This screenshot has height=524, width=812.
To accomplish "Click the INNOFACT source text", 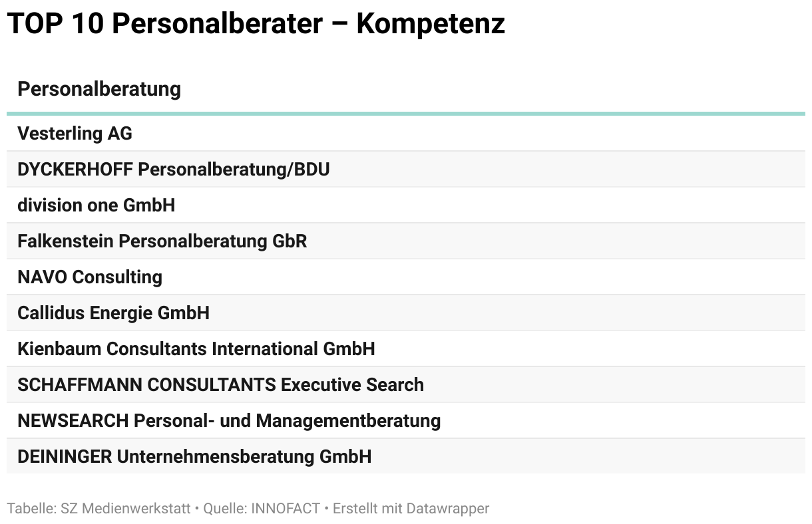I will coord(287,509).
